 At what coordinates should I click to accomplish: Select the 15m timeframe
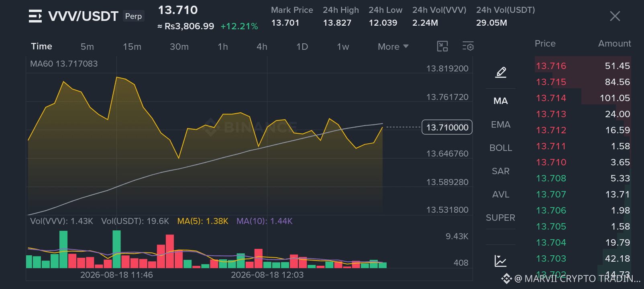(132, 47)
